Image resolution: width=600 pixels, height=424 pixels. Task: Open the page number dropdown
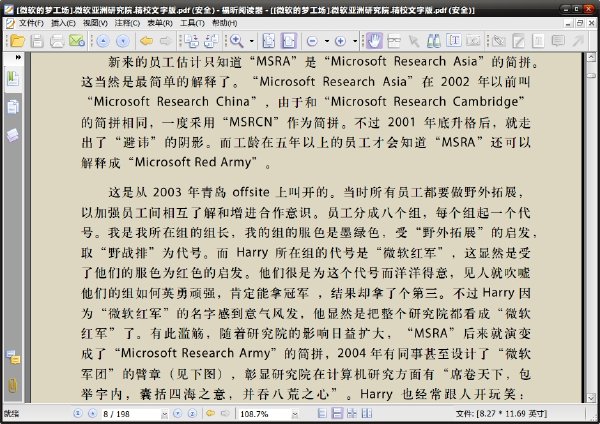[x=165, y=414]
